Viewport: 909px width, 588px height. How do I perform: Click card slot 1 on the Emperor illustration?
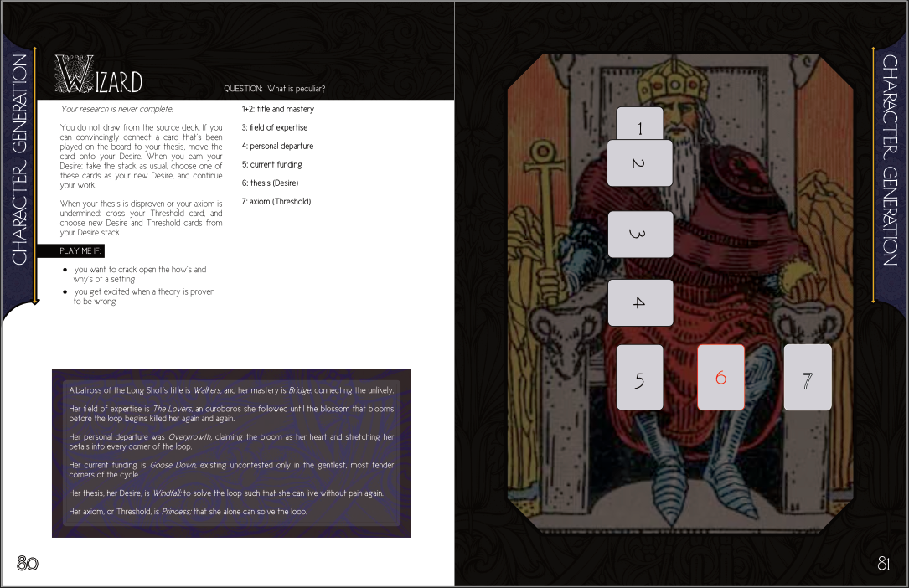(639, 123)
